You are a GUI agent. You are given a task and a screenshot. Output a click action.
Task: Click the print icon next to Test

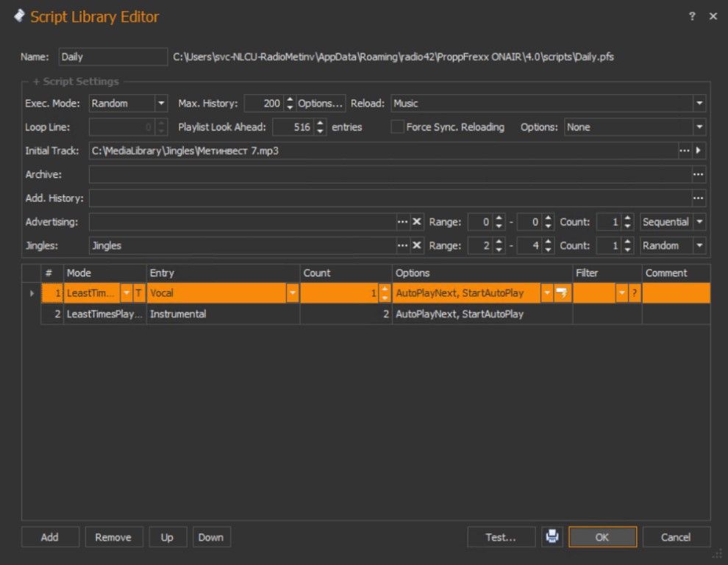pos(552,537)
